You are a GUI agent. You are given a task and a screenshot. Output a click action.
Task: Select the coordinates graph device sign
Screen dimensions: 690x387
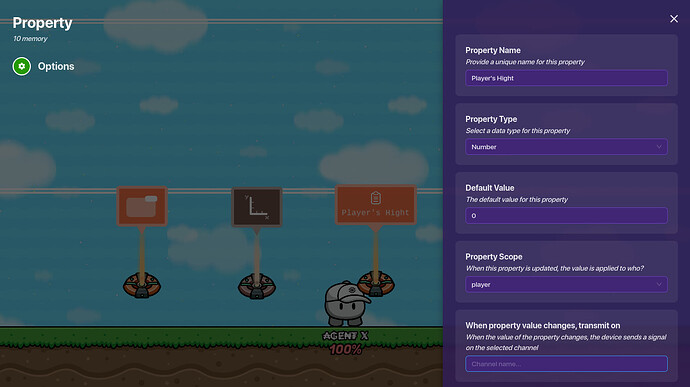coord(257,207)
